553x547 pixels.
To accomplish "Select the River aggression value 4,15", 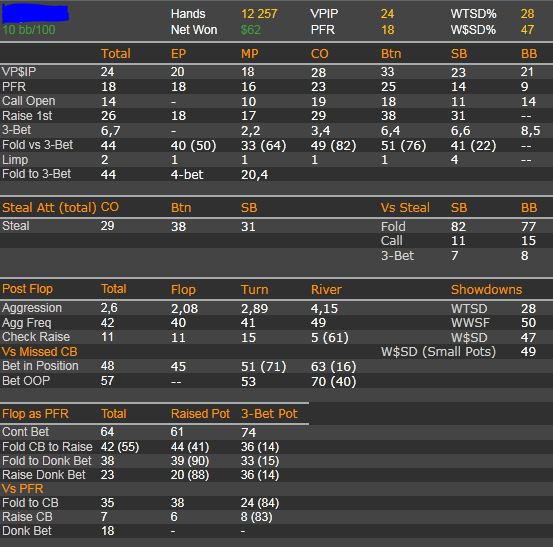I will pyautogui.click(x=324, y=309).
